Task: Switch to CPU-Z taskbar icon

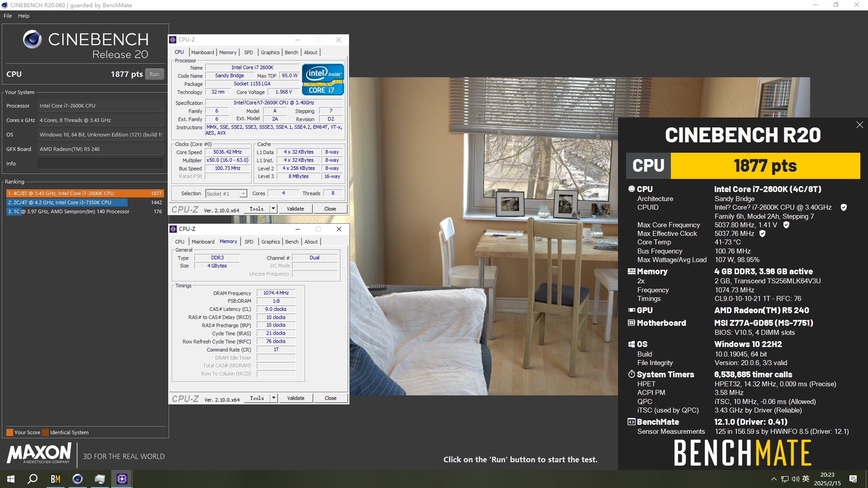Action: (122, 479)
